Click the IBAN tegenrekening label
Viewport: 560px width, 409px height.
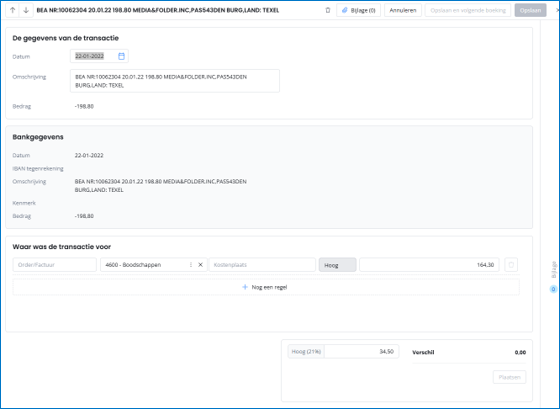click(38, 169)
